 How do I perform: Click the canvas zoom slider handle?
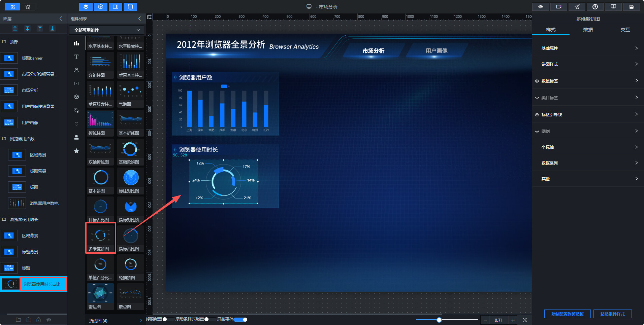coord(439,320)
